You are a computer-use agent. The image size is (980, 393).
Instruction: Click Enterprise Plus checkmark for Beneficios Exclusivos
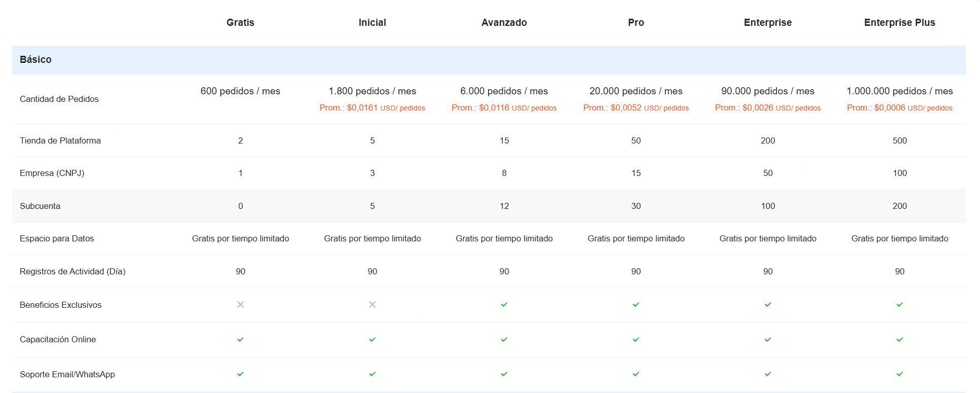click(x=899, y=305)
